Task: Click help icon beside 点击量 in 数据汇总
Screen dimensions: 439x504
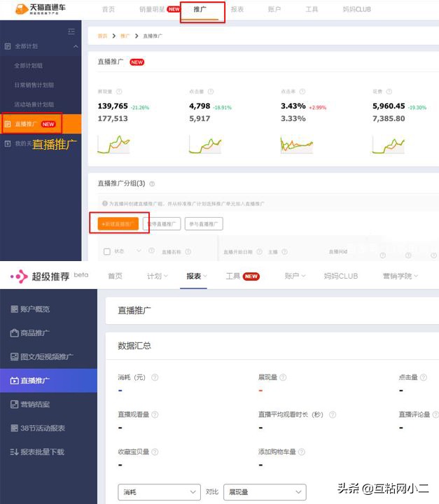Action: tap(424, 377)
